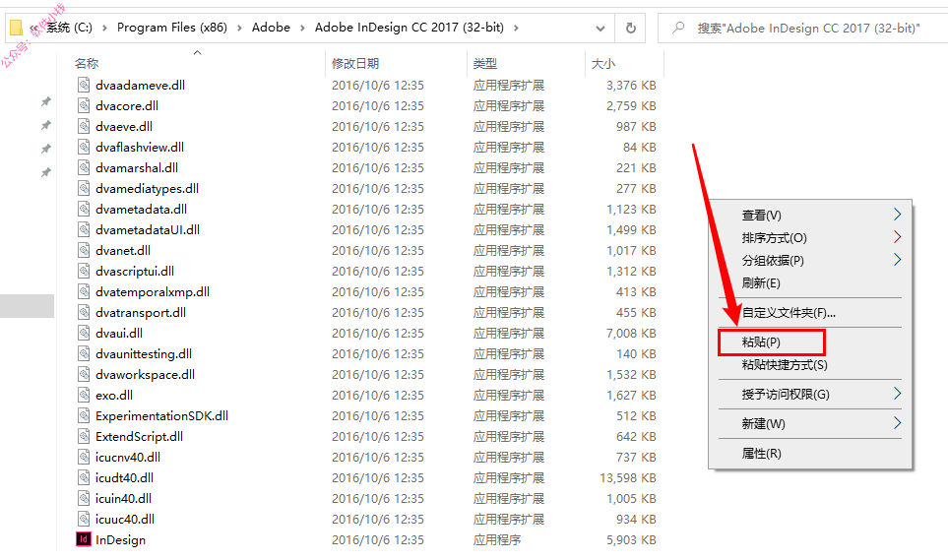The width and height of the screenshot is (948, 560).
Task: Click the Program Files (x86) breadcrumb
Action: click(171, 28)
